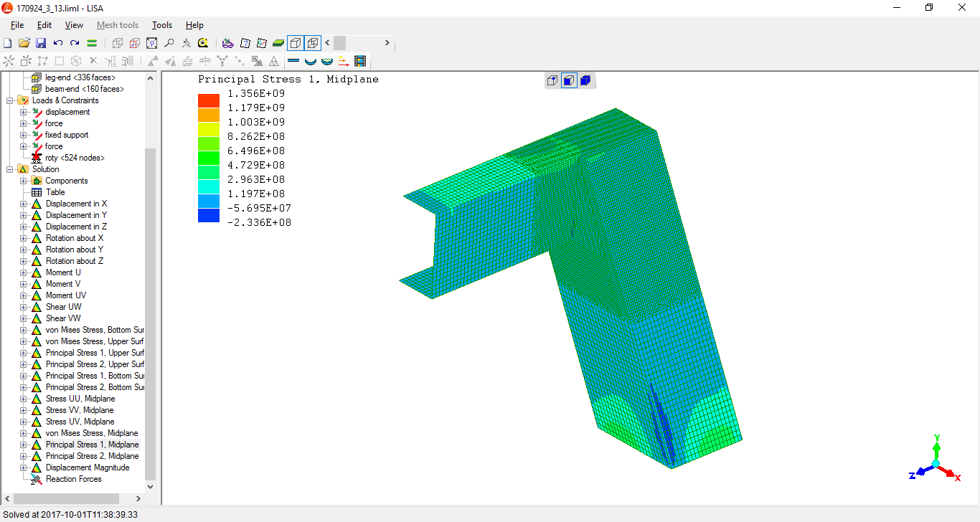Click the red legend color swatch
Screen dimensions: 980x522
point(209,100)
